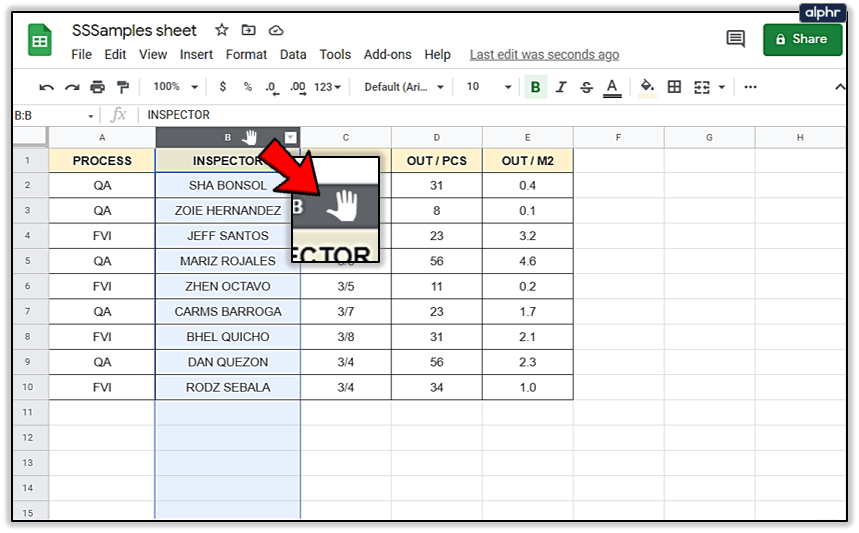Open the comment history icon
This screenshot has height=533, width=859.
(735, 39)
